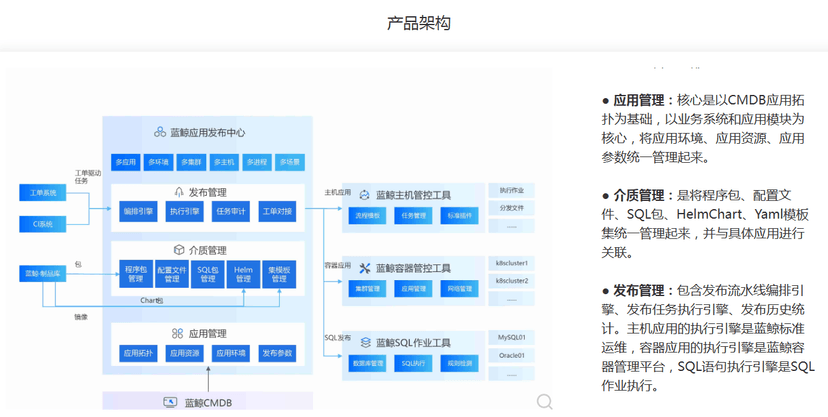Click the 主机应用 arrow label
828x417 pixels.
(x=337, y=192)
